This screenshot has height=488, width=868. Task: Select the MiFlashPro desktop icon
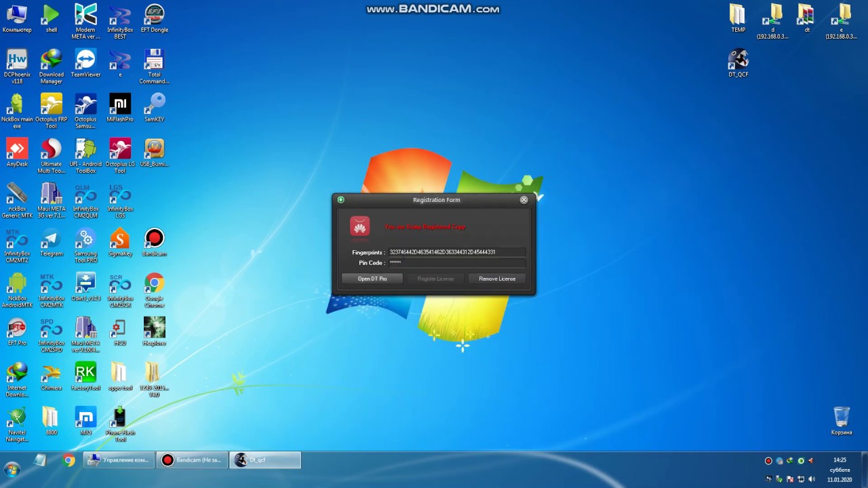(120, 108)
